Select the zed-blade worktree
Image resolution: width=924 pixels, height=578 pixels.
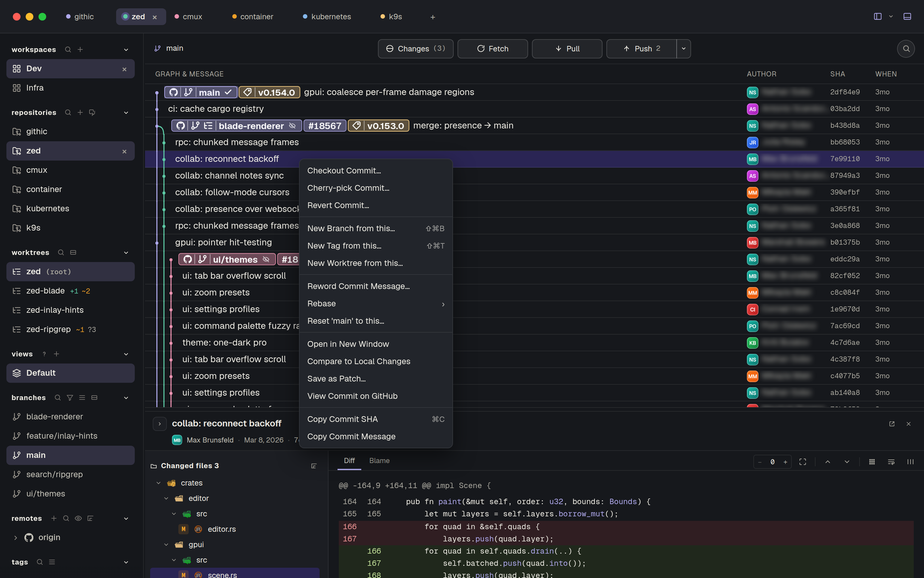pyautogui.click(x=70, y=291)
